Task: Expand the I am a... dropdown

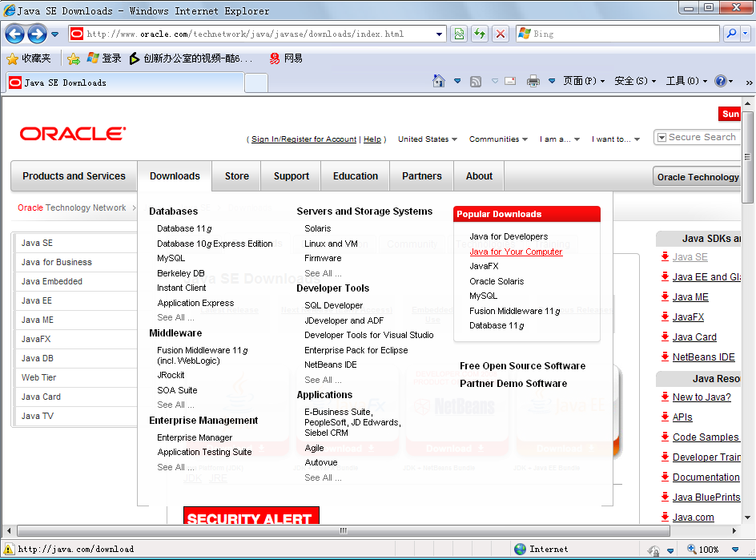Action: pyautogui.click(x=559, y=139)
